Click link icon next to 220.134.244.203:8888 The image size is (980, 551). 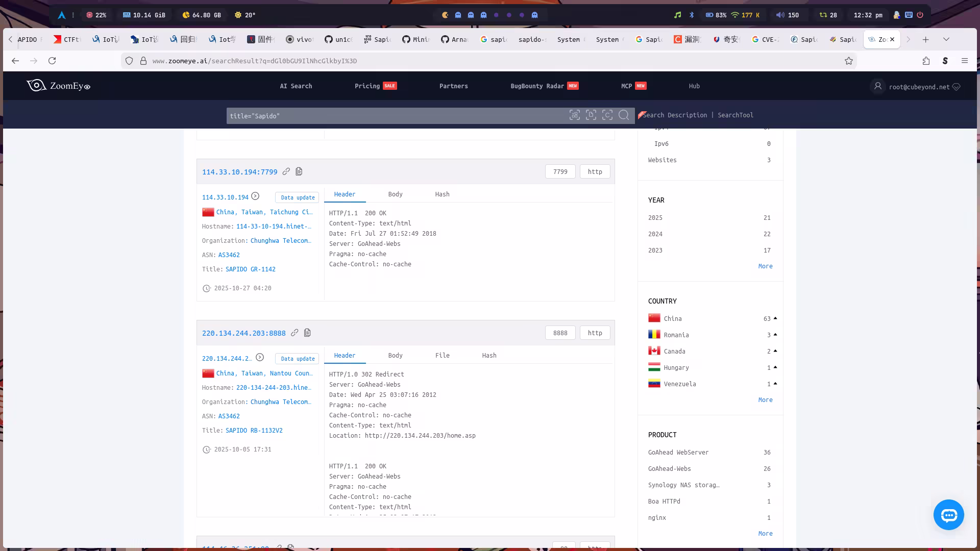tap(295, 333)
